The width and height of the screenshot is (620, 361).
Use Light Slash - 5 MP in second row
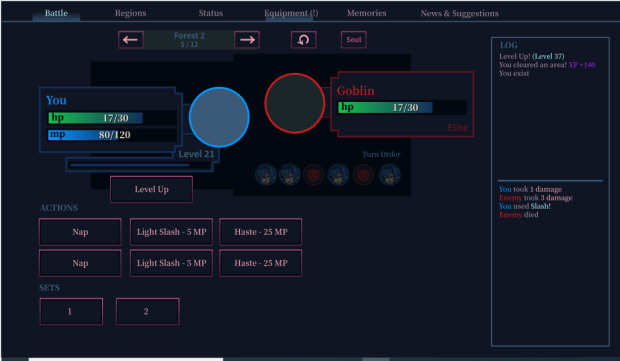[172, 263]
